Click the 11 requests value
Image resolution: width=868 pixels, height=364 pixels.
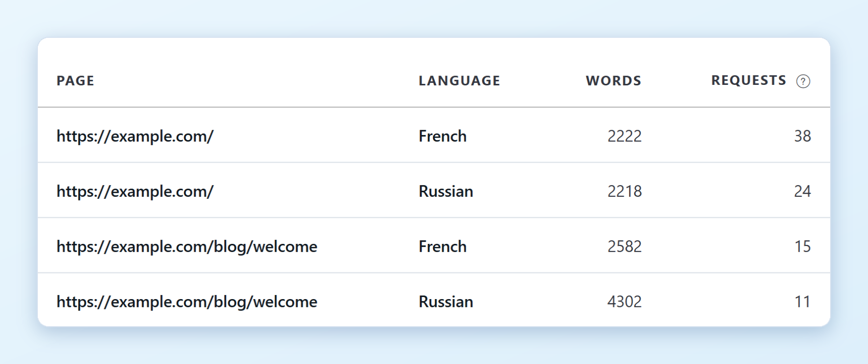pyautogui.click(x=802, y=302)
